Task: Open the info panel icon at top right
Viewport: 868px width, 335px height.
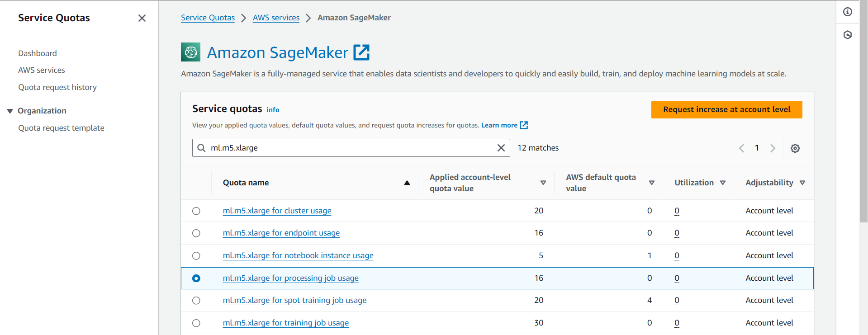Action: point(848,12)
